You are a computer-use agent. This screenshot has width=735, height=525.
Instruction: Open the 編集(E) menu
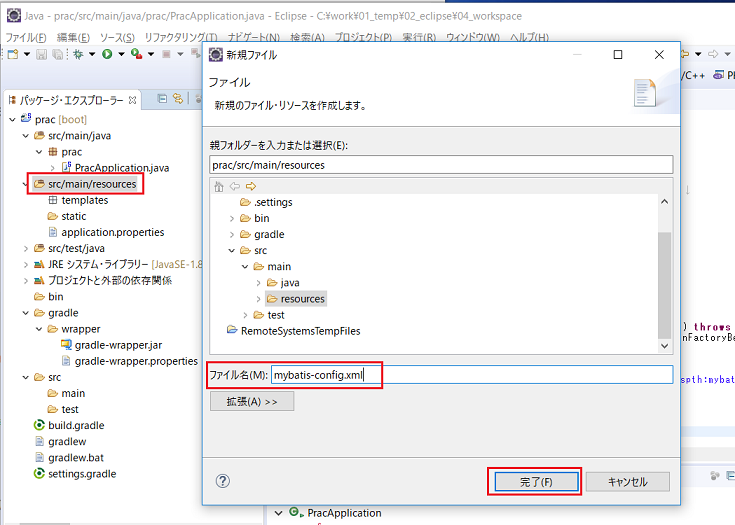point(73,38)
